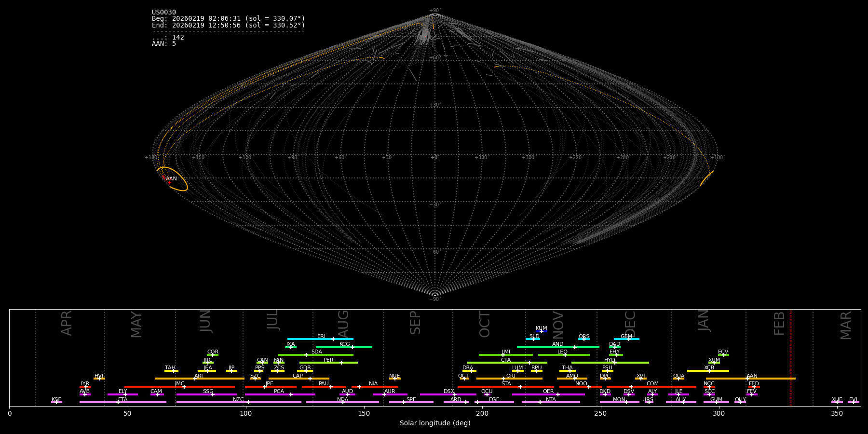
Task: Click the KSE shower label
Action: 56,400
